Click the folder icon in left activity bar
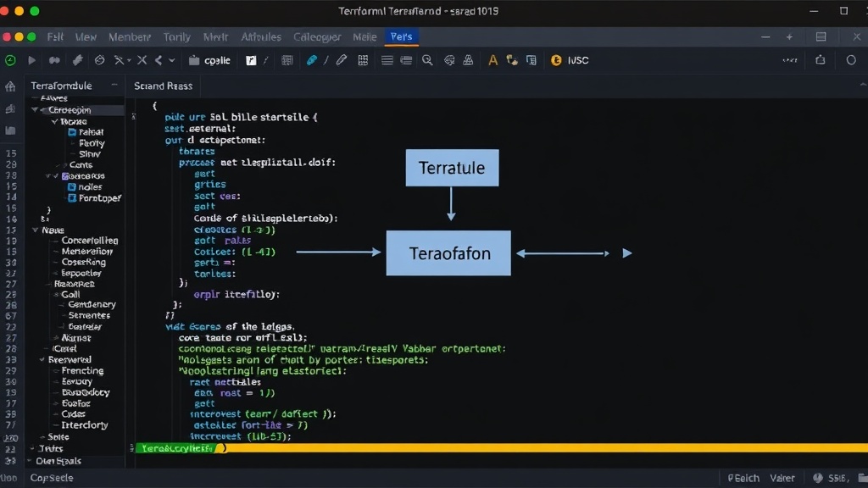 point(10,130)
